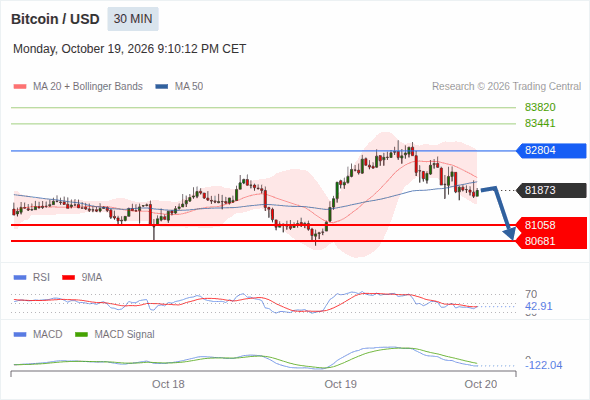Click the dark blue MA 50 legend swatch
The width and height of the screenshot is (590, 400).
(162, 87)
